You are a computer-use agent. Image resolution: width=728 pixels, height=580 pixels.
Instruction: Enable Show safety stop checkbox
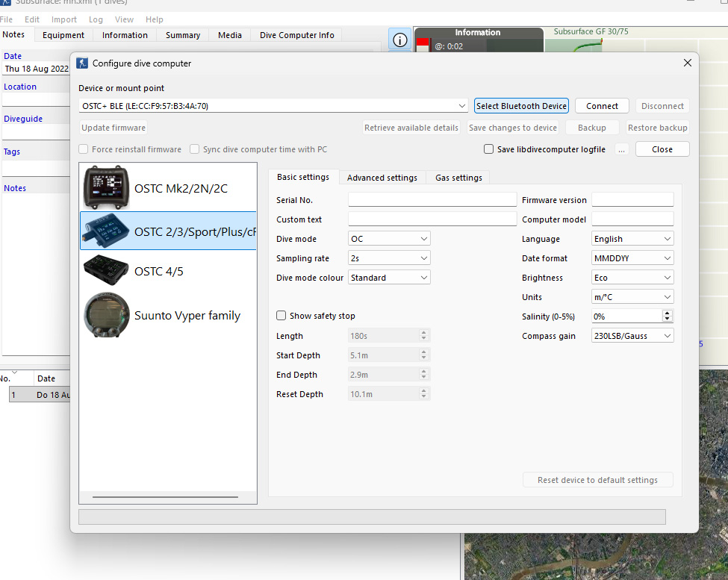point(281,316)
